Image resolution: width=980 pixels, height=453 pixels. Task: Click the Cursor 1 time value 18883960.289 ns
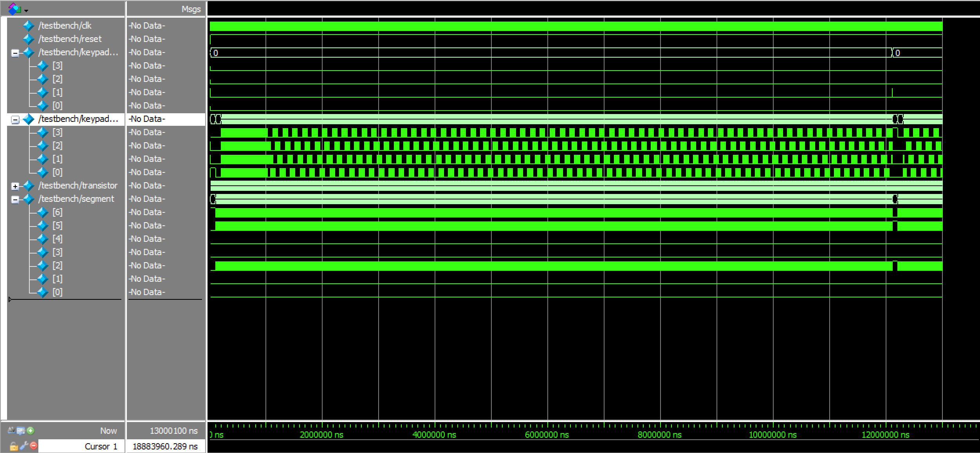165,446
